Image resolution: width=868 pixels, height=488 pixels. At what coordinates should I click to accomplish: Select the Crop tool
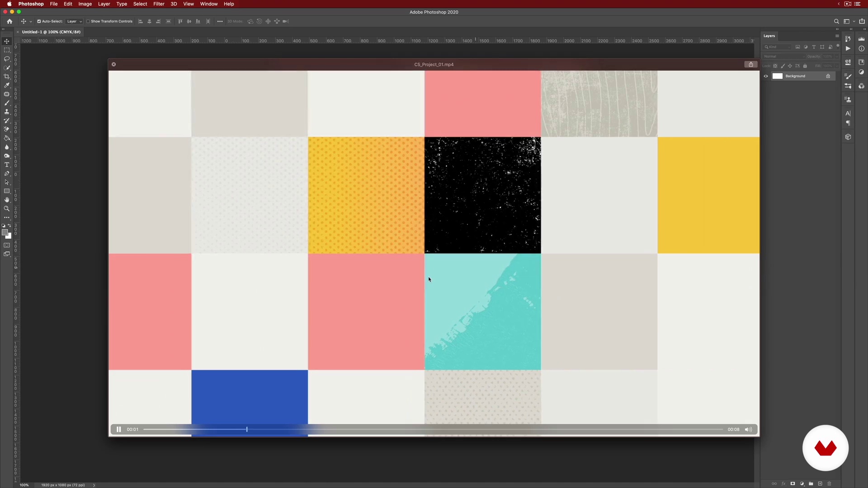click(x=7, y=76)
